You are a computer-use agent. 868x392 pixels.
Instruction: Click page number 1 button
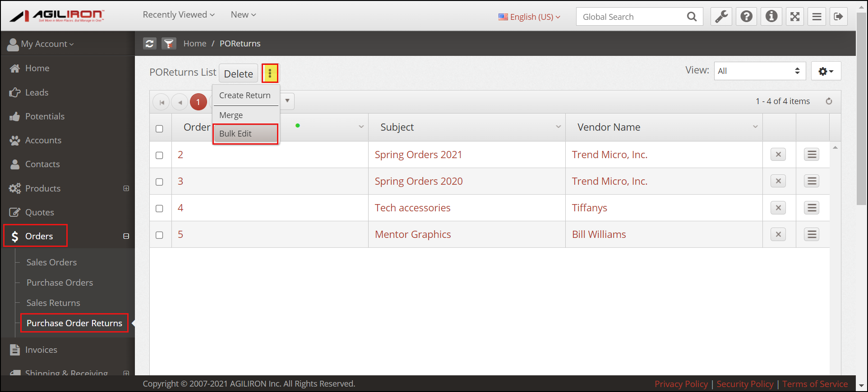click(198, 102)
